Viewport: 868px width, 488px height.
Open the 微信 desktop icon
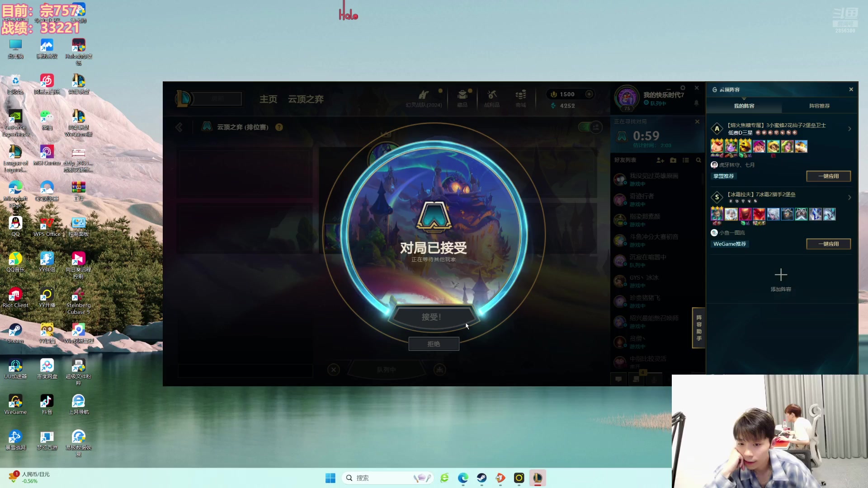[x=47, y=120]
